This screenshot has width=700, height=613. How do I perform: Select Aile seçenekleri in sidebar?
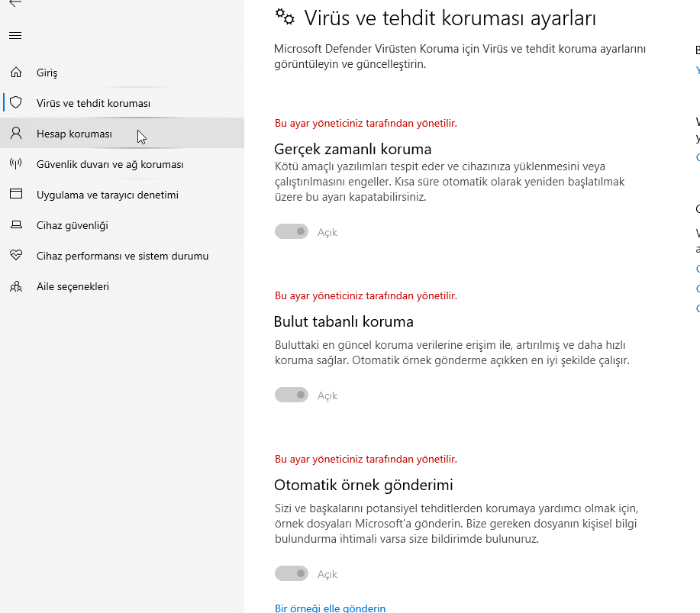click(x=73, y=286)
